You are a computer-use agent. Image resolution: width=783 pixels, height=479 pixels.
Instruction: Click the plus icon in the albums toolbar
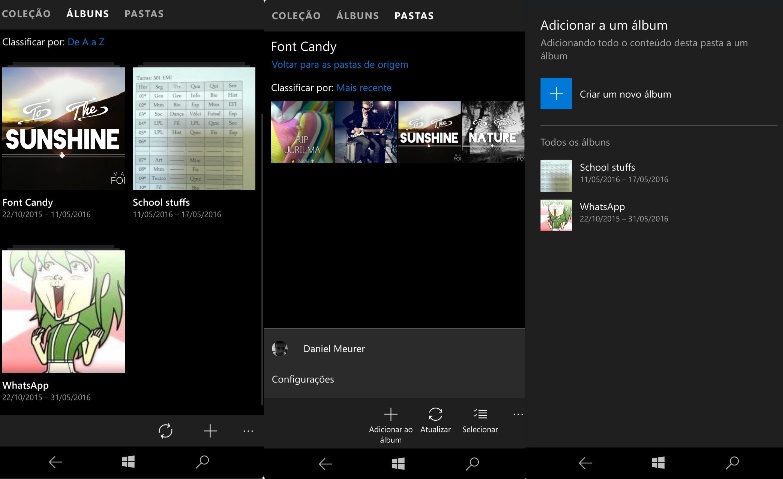click(x=210, y=431)
